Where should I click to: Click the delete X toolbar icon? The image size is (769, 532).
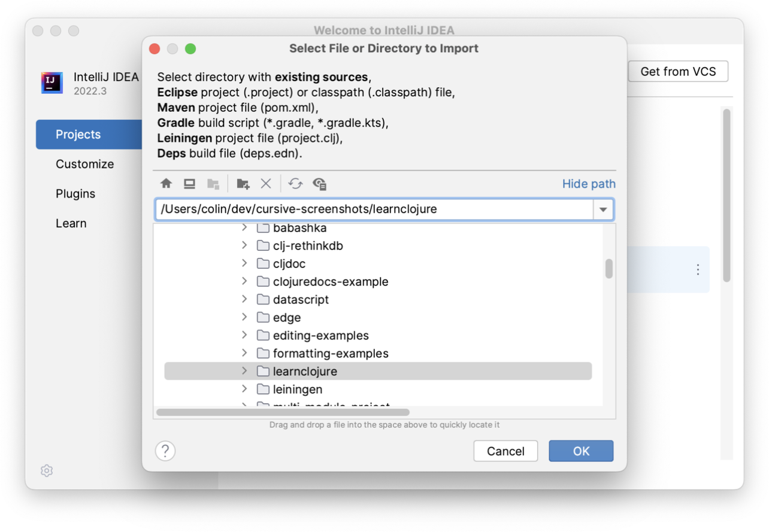coord(266,184)
